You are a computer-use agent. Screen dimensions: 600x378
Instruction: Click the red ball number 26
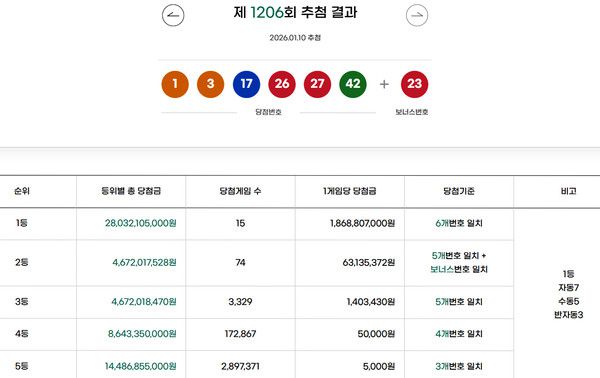point(282,84)
